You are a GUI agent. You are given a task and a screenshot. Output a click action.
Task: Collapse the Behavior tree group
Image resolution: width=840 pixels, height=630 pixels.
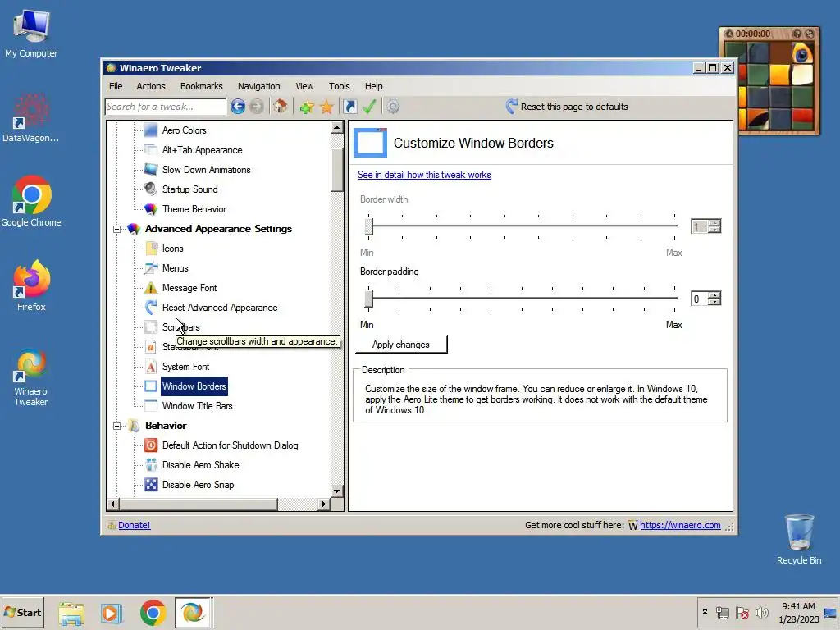[116, 426]
